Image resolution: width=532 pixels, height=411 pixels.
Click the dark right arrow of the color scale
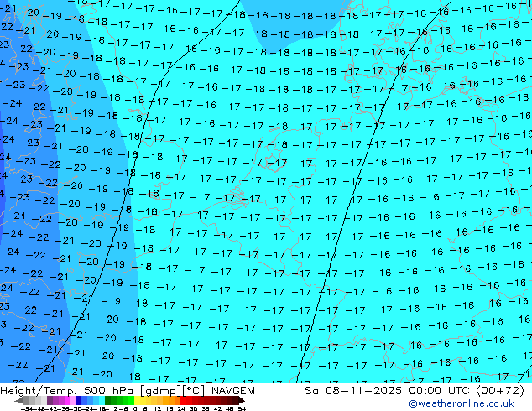(x=242, y=400)
